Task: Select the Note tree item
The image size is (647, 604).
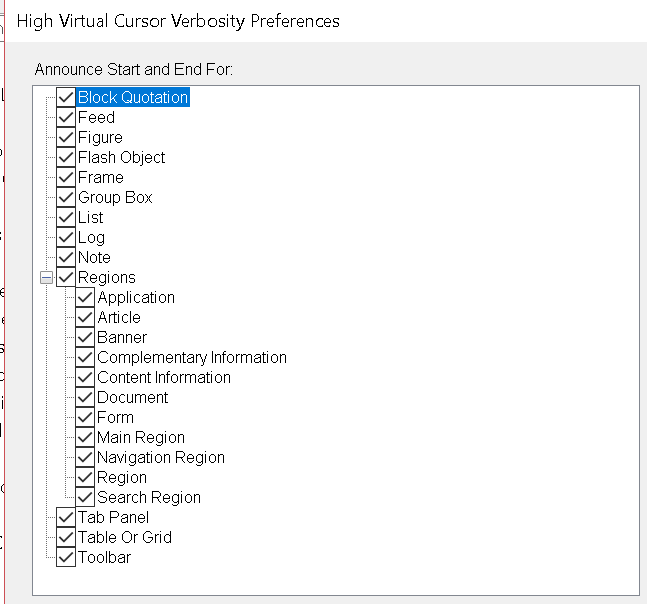Action: coord(94,257)
